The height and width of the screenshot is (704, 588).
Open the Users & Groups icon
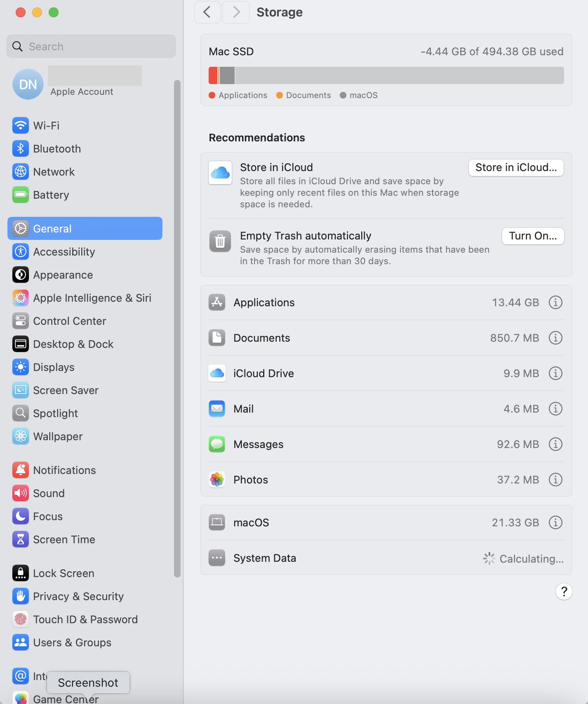pyautogui.click(x=21, y=642)
